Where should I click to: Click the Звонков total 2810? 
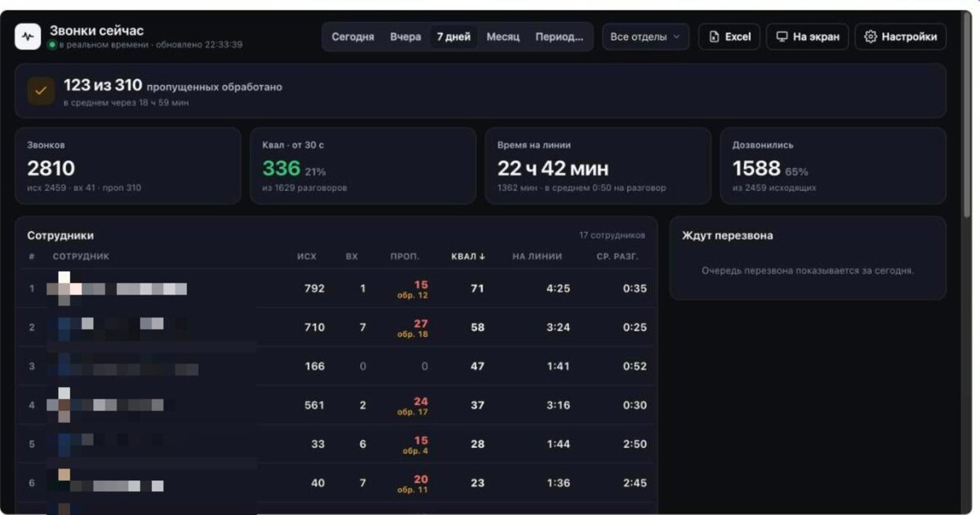(x=51, y=169)
